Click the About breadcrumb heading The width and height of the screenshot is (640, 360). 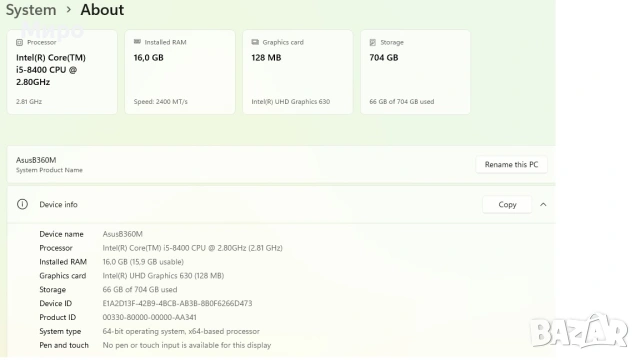(x=102, y=10)
